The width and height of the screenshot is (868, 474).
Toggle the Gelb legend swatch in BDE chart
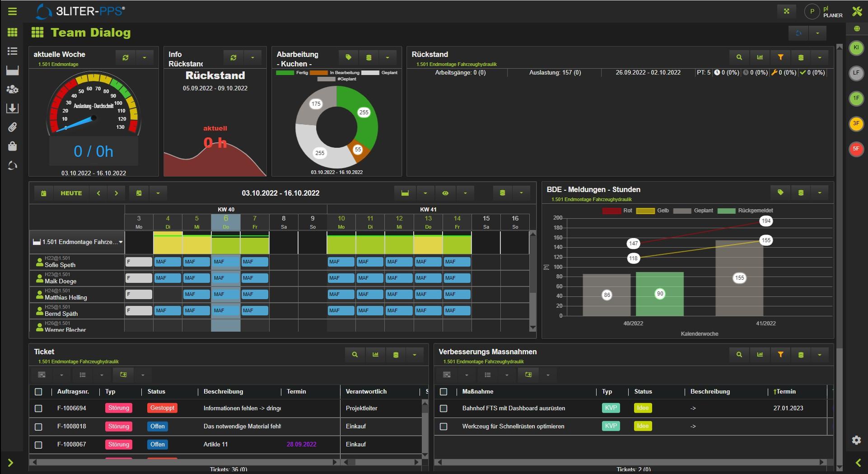point(645,211)
